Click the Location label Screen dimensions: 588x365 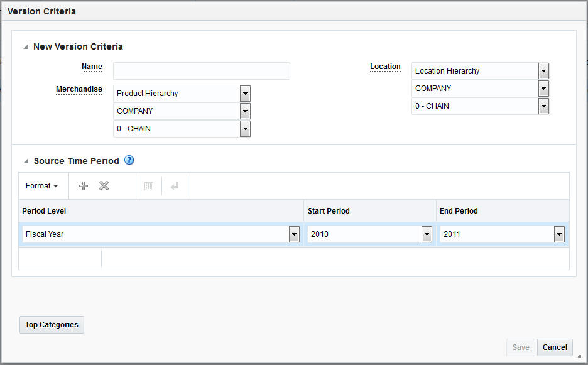385,67
